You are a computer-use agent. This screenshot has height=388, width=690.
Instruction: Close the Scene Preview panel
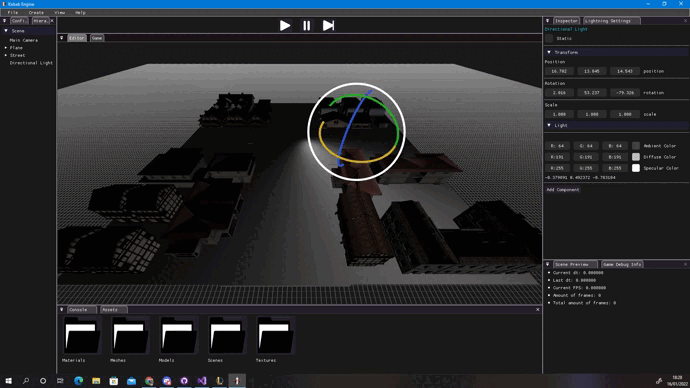(x=685, y=264)
